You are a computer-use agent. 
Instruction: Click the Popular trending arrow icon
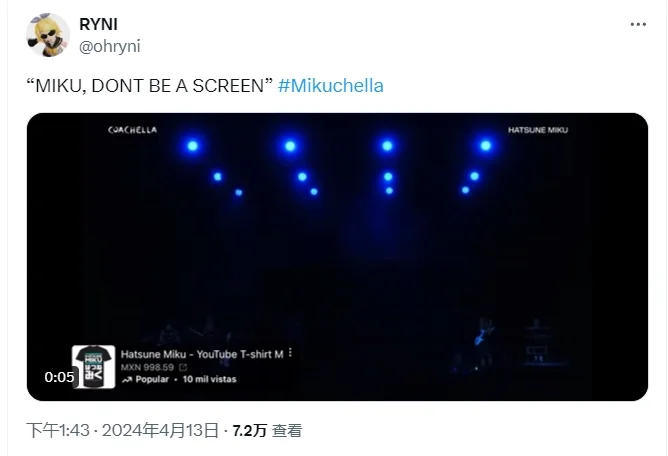point(127,379)
